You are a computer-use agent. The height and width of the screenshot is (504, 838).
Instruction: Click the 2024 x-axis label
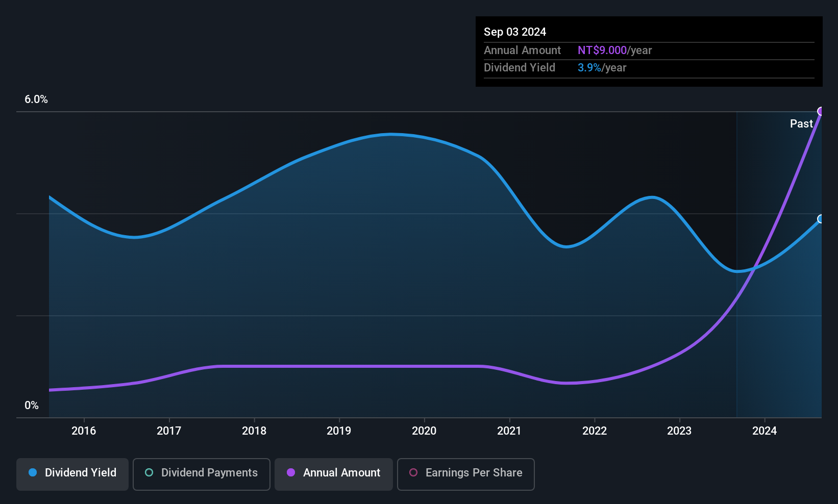coord(765,431)
